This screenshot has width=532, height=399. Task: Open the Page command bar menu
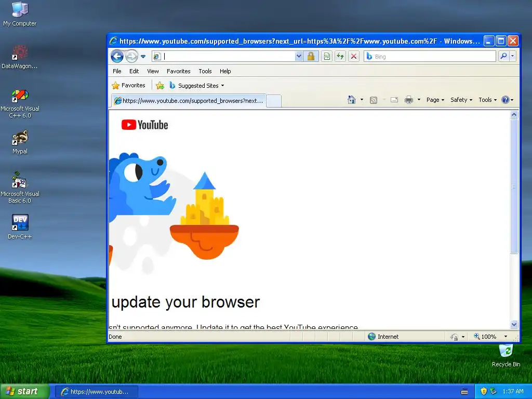click(x=435, y=100)
